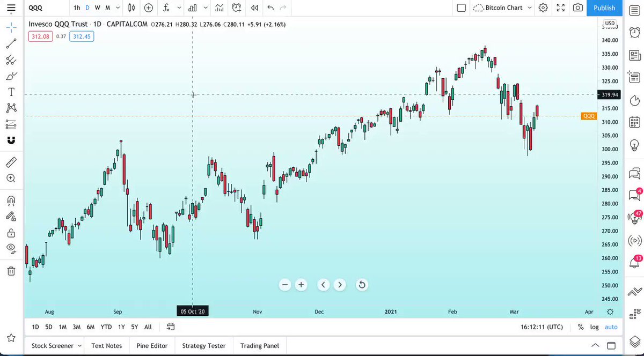Open chart settings gear
This screenshot has height=356, width=644.
tap(543, 8)
